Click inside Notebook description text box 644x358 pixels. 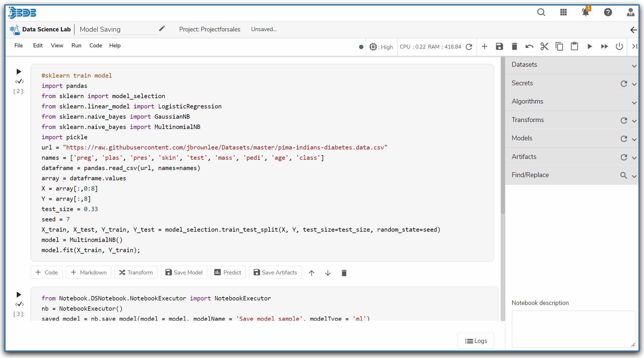pos(573,329)
